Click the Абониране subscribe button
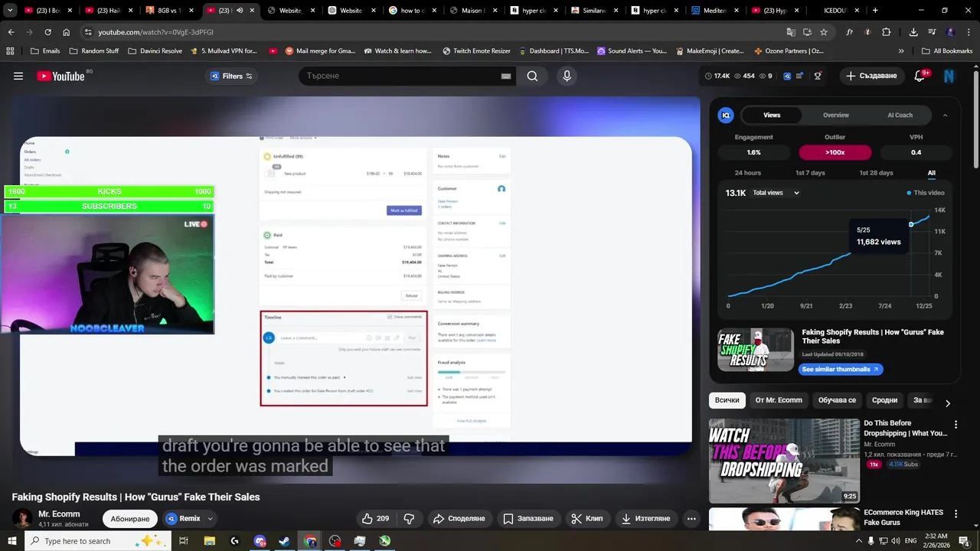 pyautogui.click(x=129, y=519)
